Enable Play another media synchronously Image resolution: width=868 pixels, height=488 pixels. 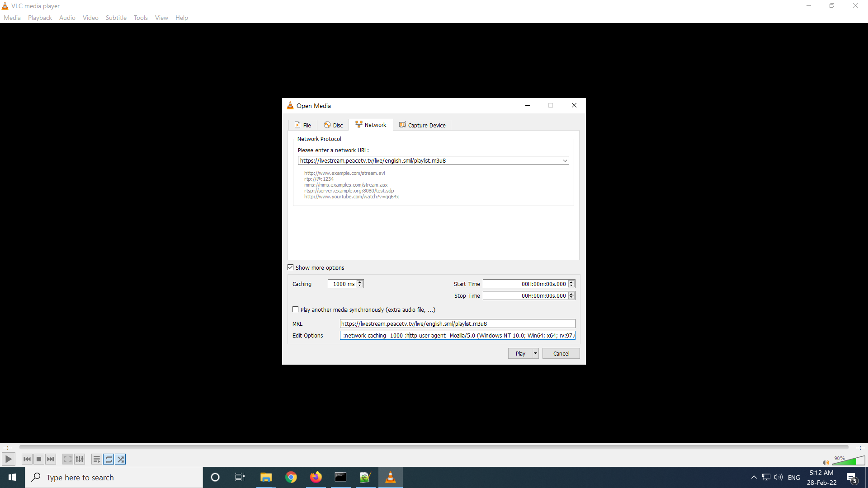(x=296, y=310)
